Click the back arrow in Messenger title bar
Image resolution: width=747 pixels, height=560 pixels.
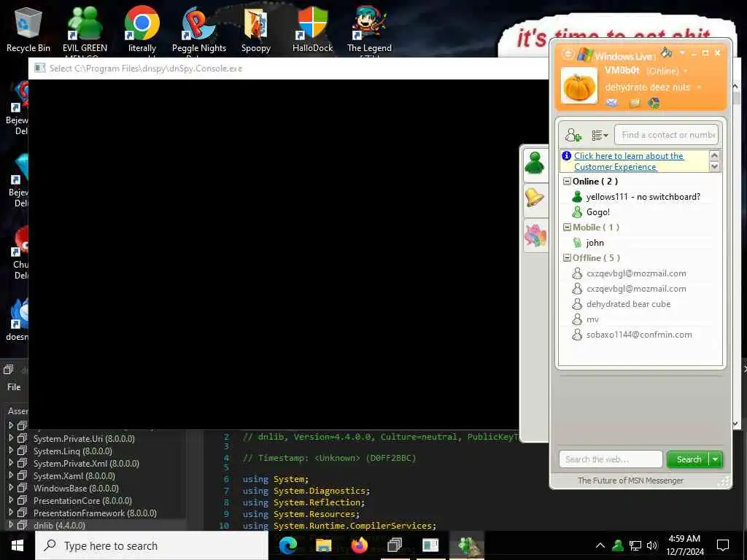point(568,54)
